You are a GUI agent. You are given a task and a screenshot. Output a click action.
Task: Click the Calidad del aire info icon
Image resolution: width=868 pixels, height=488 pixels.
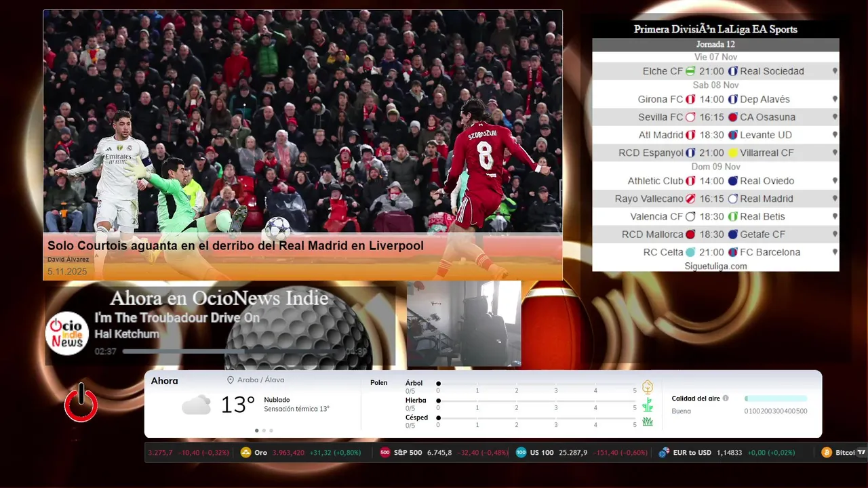click(x=726, y=399)
